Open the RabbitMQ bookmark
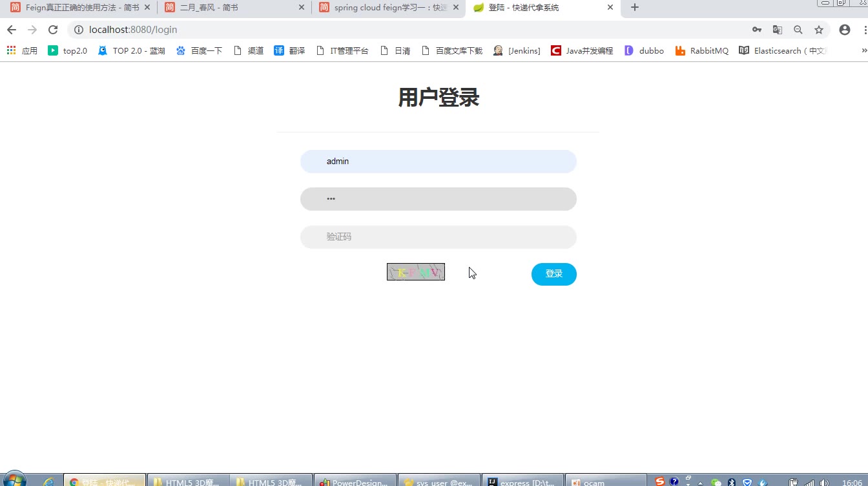Image resolution: width=868 pixels, height=486 pixels. [x=702, y=50]
